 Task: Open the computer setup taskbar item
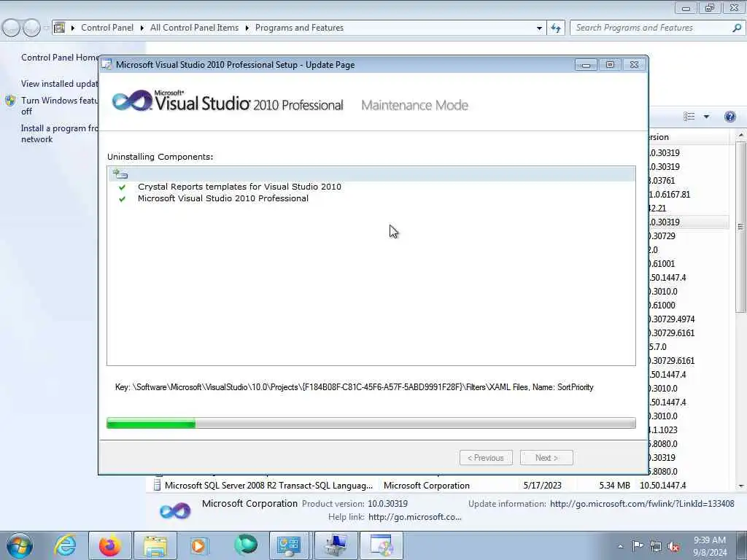click(x=336, y=545)
